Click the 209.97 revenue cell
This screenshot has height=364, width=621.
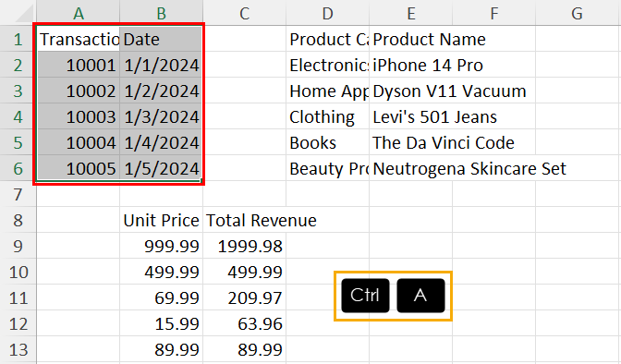pos(244,297)
